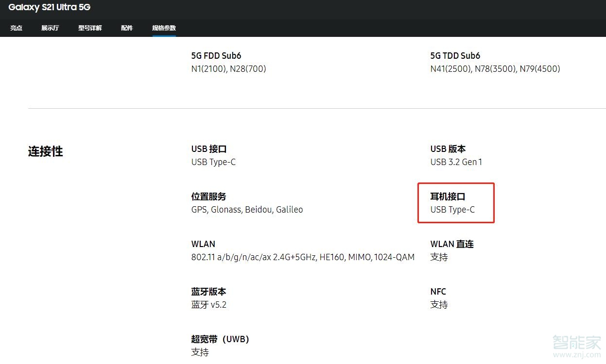Screen dimensions: 606x364
Task: Click the USB 3.2 Gen 1 value
Action: pyautogui.click(x=456, y=162)
